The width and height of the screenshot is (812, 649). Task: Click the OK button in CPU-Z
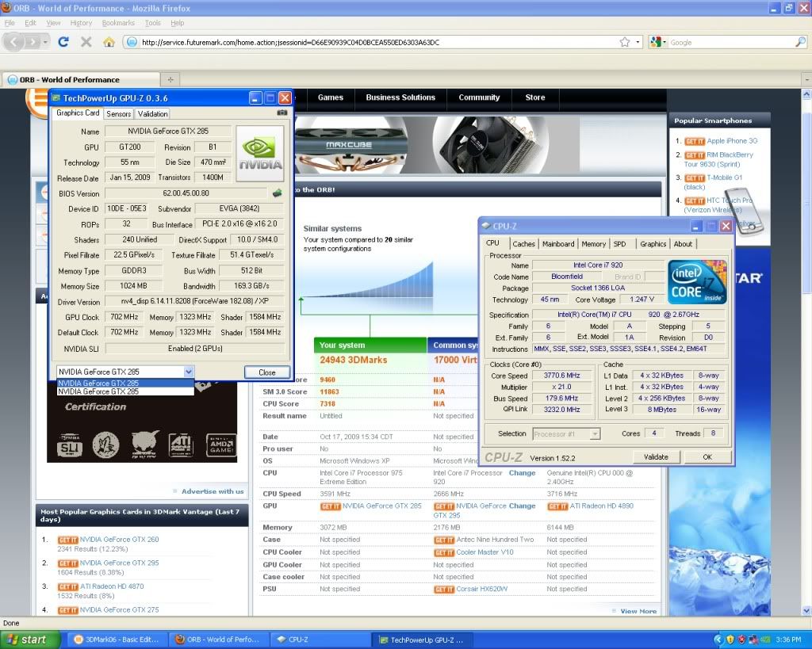click(707, 457)
